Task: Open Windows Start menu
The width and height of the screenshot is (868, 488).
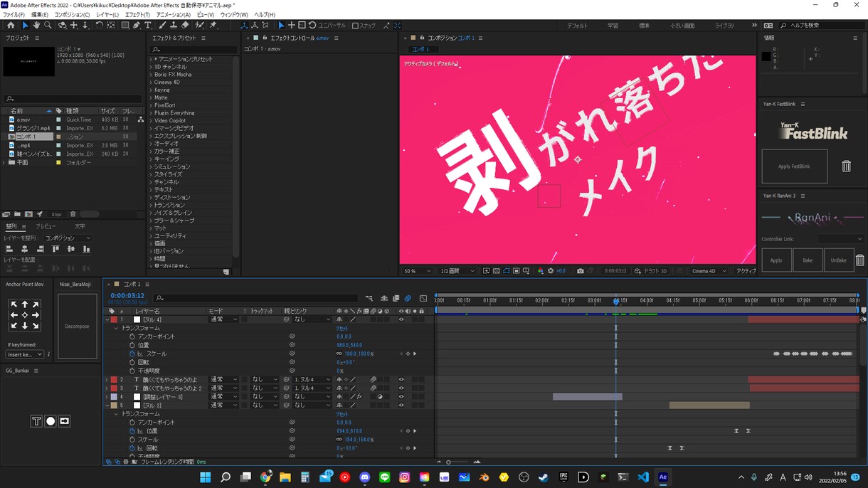Action: pyautogui.click(x=206, y=477)
